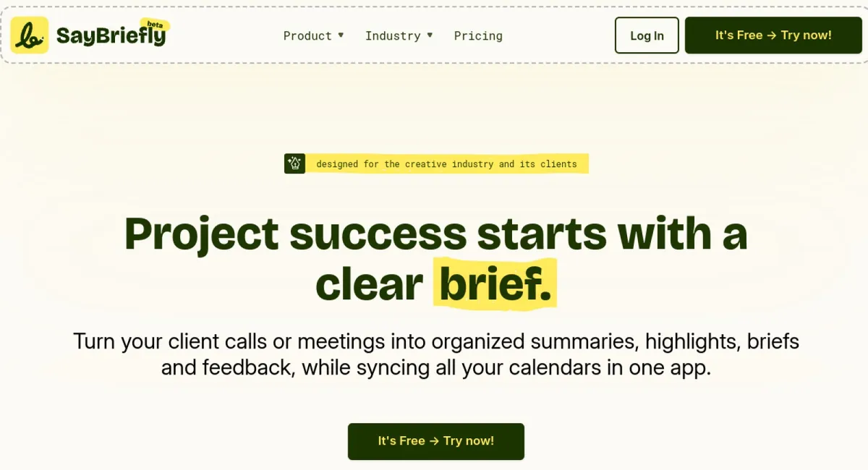Click the word "clear" in the headline

click(x=369, y=284)
